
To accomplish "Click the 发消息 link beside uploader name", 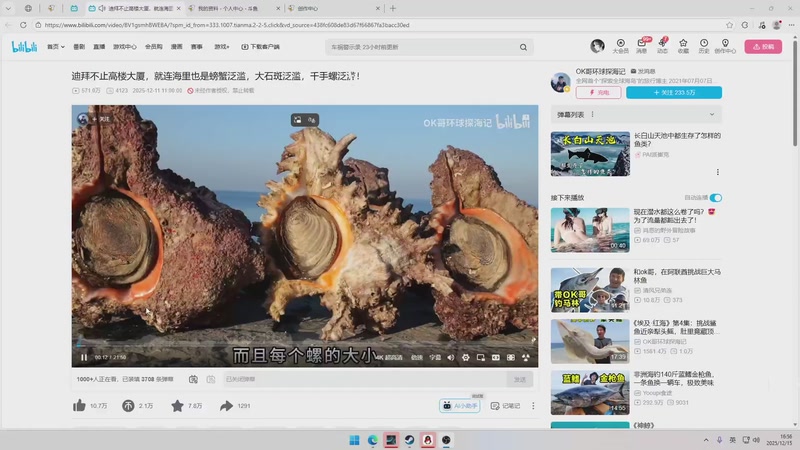I will click(x=643, y=71).
